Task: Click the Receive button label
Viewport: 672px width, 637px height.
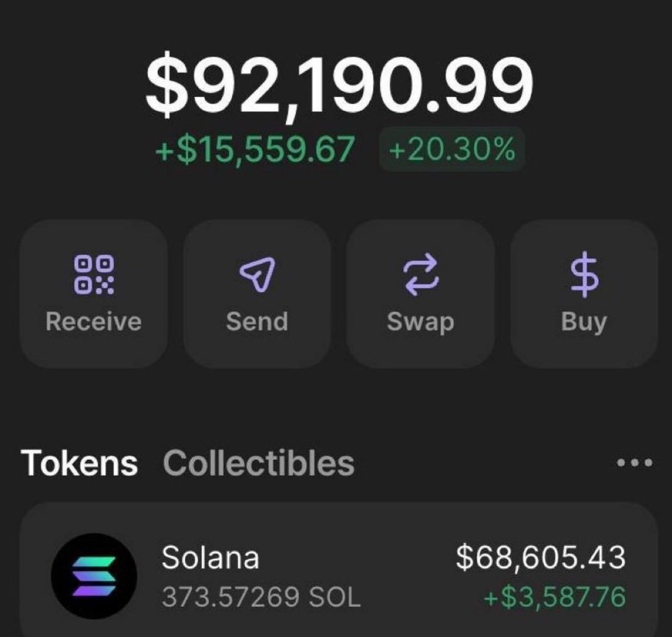Action: click(93, 321)
